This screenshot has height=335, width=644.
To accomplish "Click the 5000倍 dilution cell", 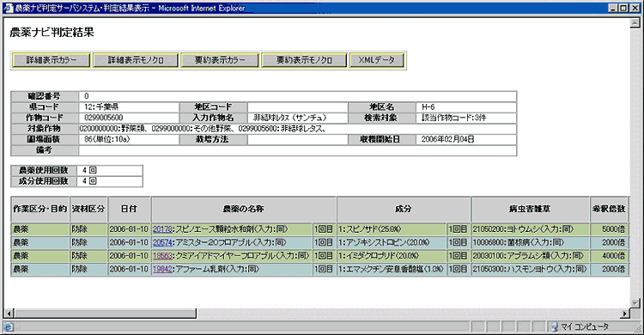I will [609, 229].
